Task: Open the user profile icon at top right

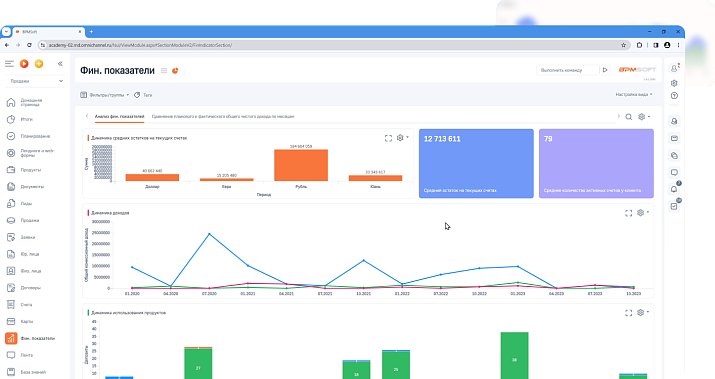Action: [674, 68]
